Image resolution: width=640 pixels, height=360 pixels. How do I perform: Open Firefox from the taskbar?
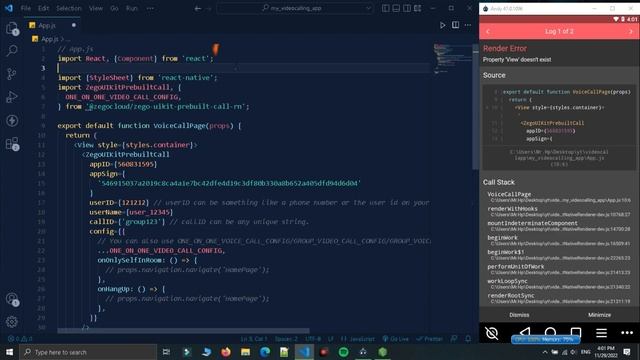226,352
